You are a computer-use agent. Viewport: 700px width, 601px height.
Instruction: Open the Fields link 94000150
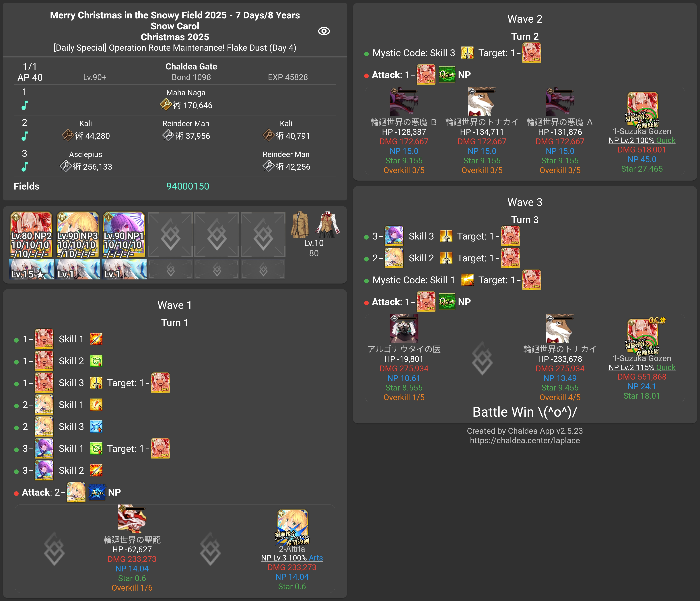(188, 186)
